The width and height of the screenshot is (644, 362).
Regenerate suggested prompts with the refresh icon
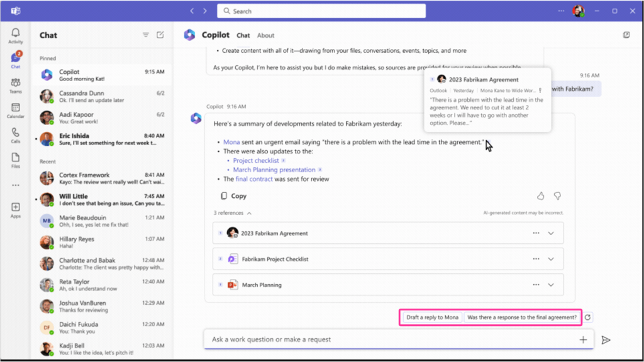pos(587,317)
